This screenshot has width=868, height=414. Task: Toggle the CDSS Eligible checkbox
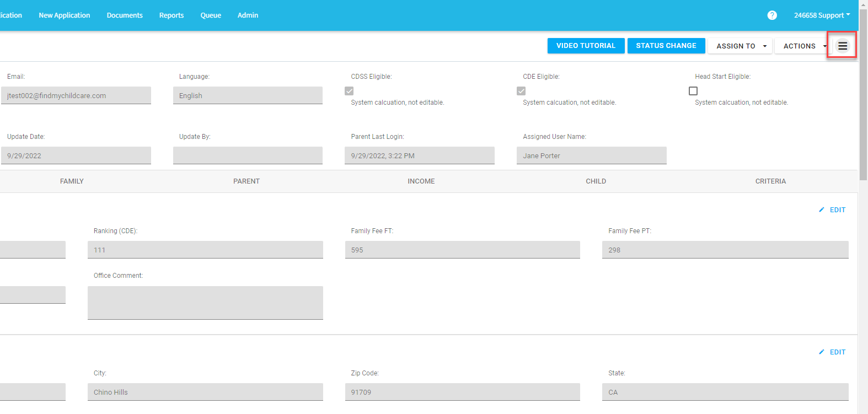coord(349,91)
